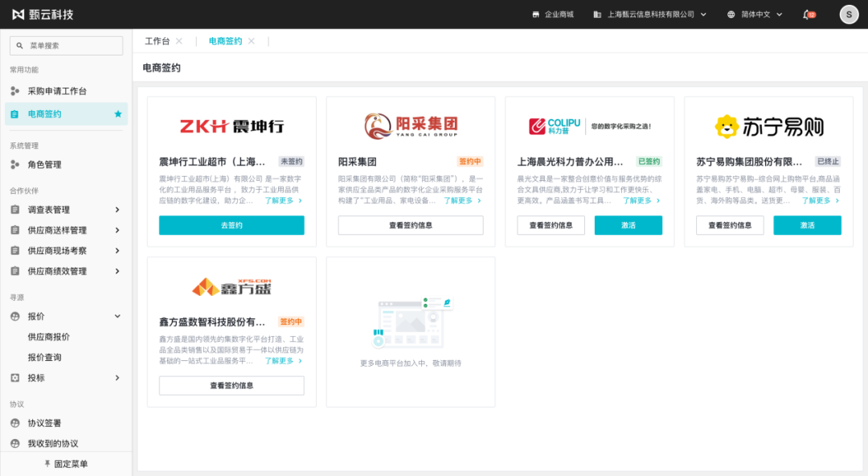
Task: Click the notification bell showing 12
Action: [805, 14]
